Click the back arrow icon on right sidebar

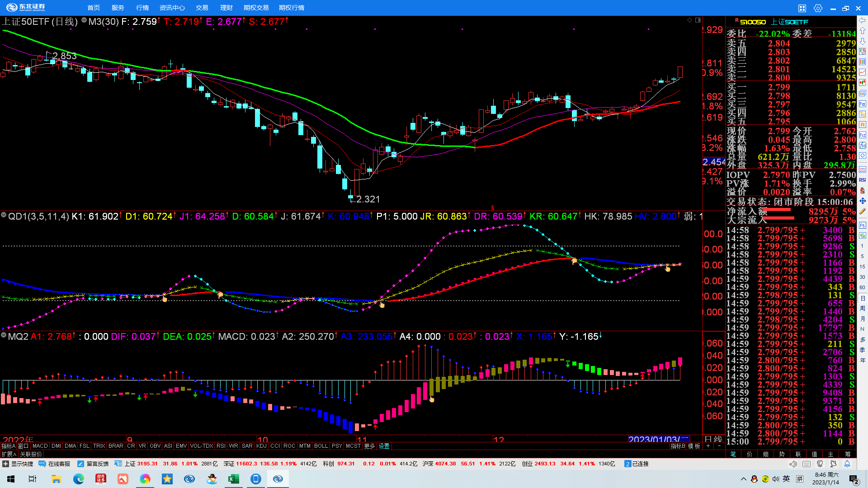coord(863,21)
